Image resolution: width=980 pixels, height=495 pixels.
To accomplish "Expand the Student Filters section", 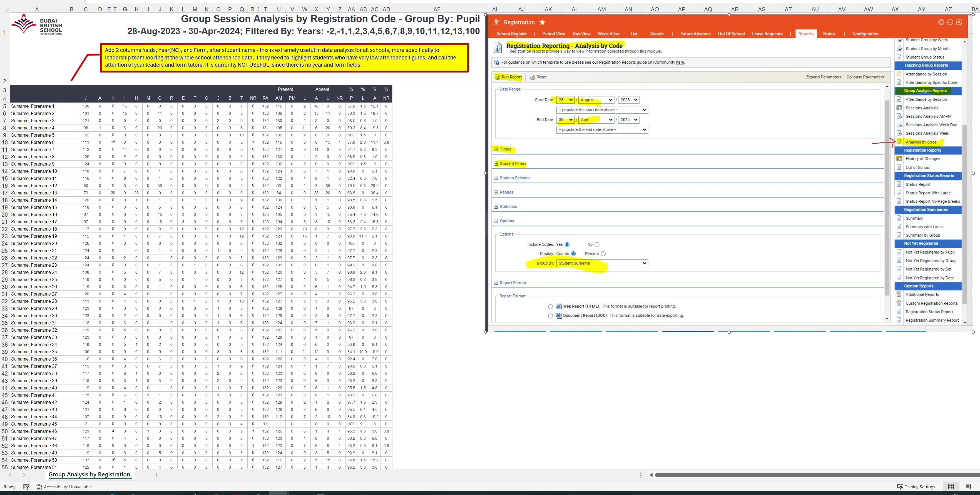I will pos(496,164).
